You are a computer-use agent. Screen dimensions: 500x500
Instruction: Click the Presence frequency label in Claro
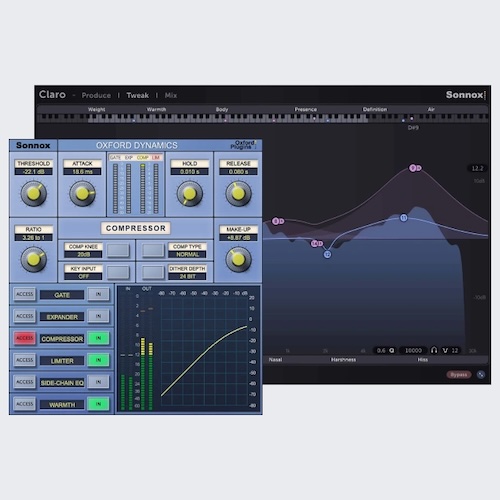coord(306,109)
